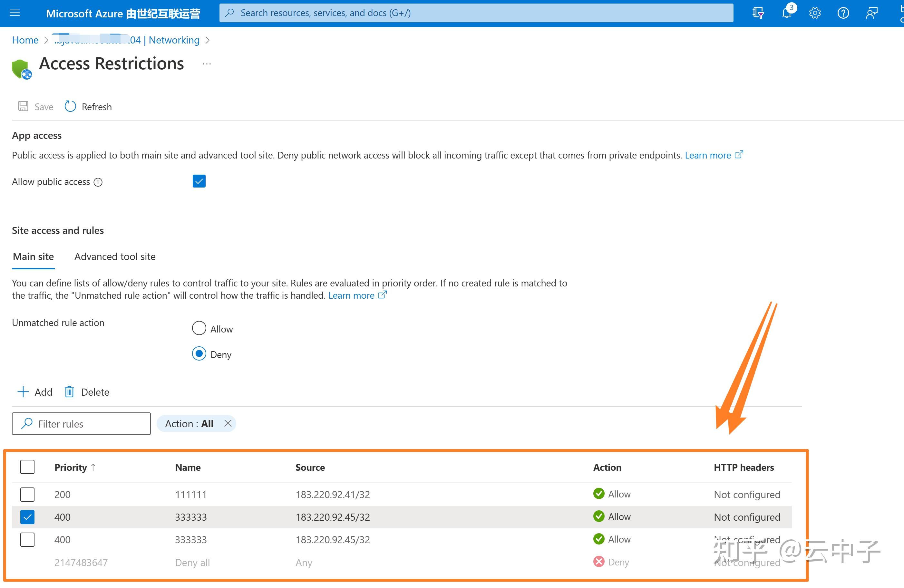Image resolution: width=904 pixels, height=588 pixels.
Task: Click the Delete trash icon
Action: (69, 391)
